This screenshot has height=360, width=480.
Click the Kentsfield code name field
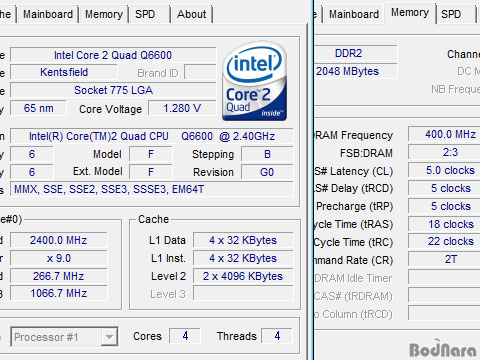click(64, 72)
